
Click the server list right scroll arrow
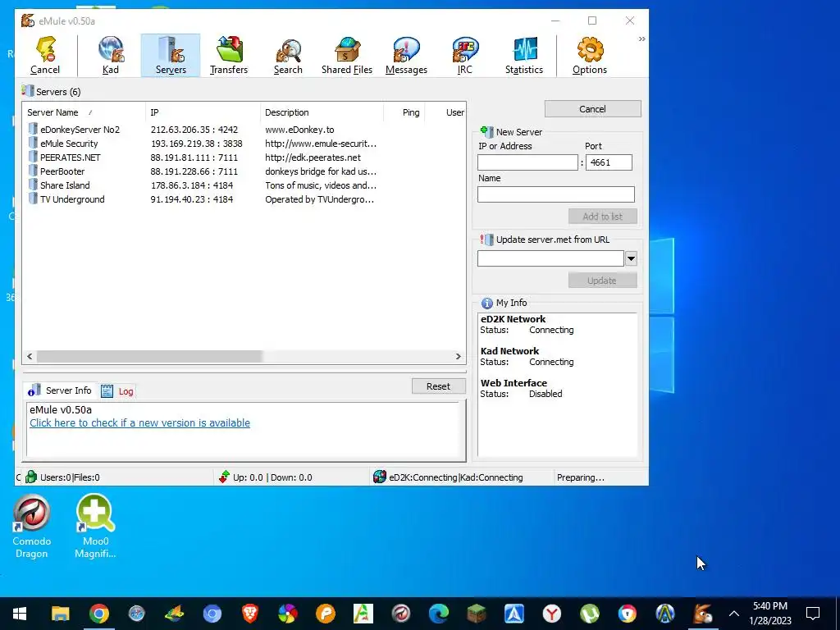pyautogui.click(x=458, y=356)
